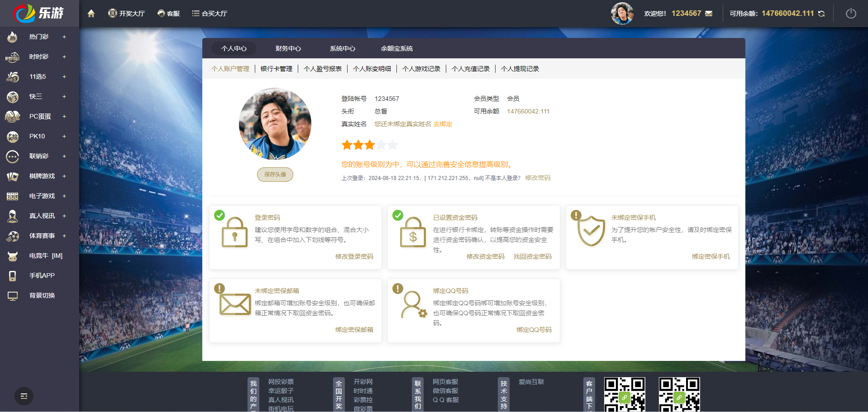Open the messages envelope icon

pyautogui.click(x=709, y=14)
